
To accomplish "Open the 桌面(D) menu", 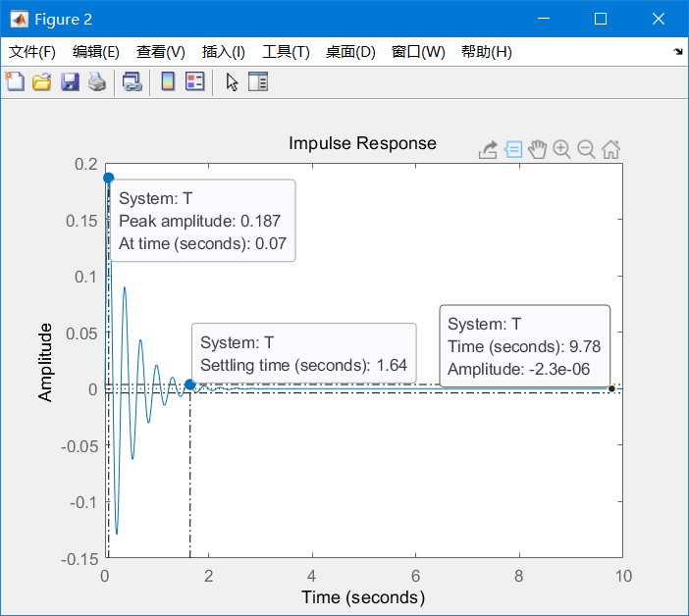I will (350, 52).
